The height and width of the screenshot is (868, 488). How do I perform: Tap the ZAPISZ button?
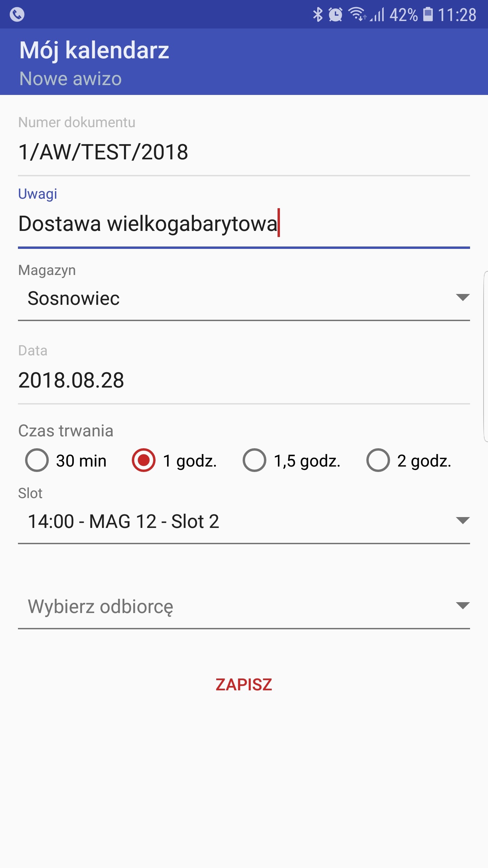tap(244, 684)
